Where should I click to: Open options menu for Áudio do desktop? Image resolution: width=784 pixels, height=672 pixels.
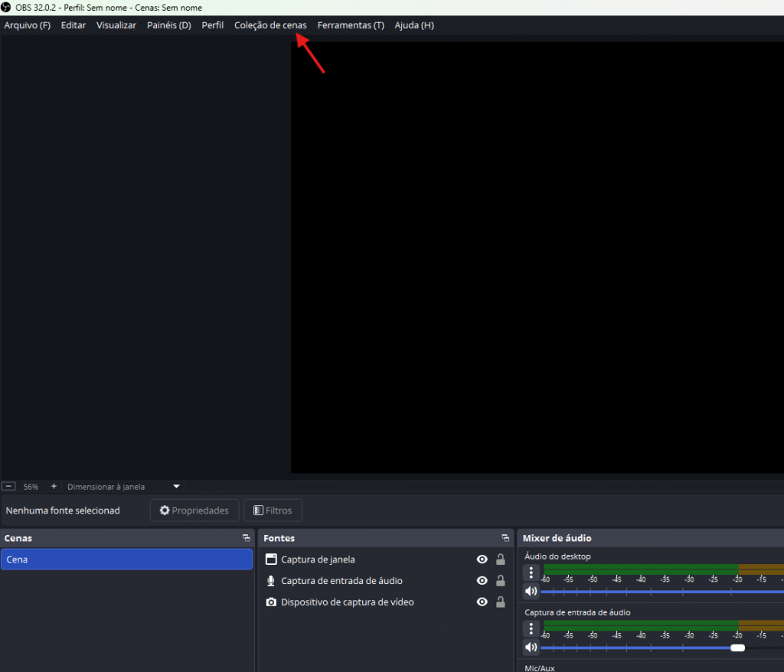(531, 573)
